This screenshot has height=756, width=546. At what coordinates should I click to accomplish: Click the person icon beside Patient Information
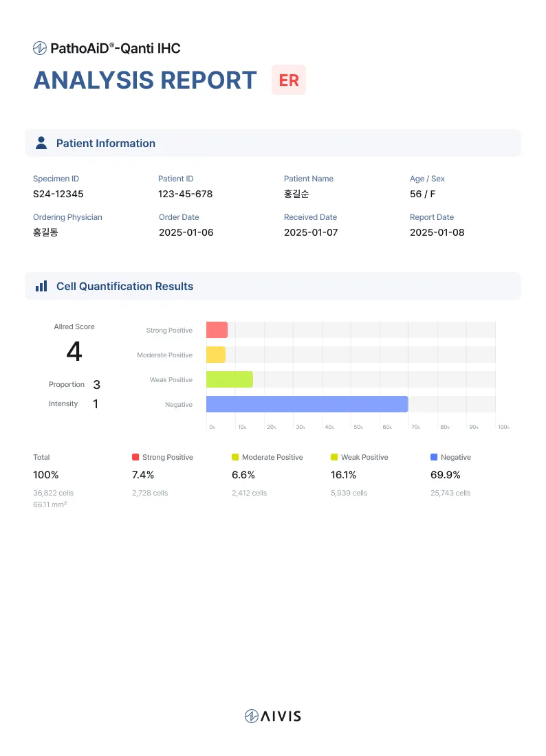point(41,143)
